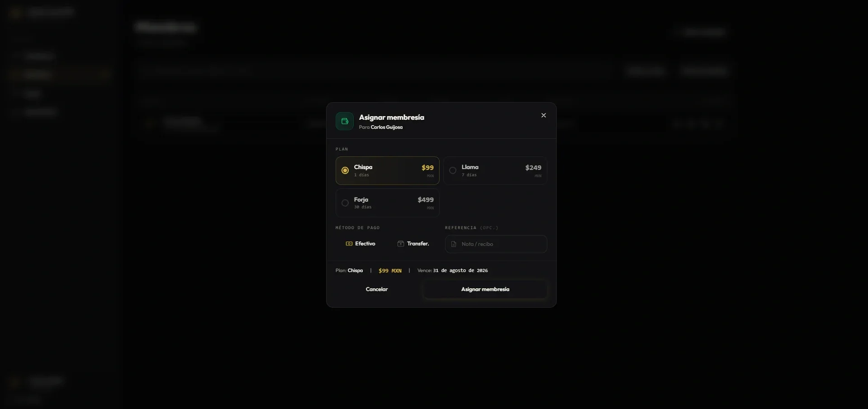Viewport: 868px width, 409px height.
Task: Focus the Nota / recibo reference field
Action: [496, 244]
